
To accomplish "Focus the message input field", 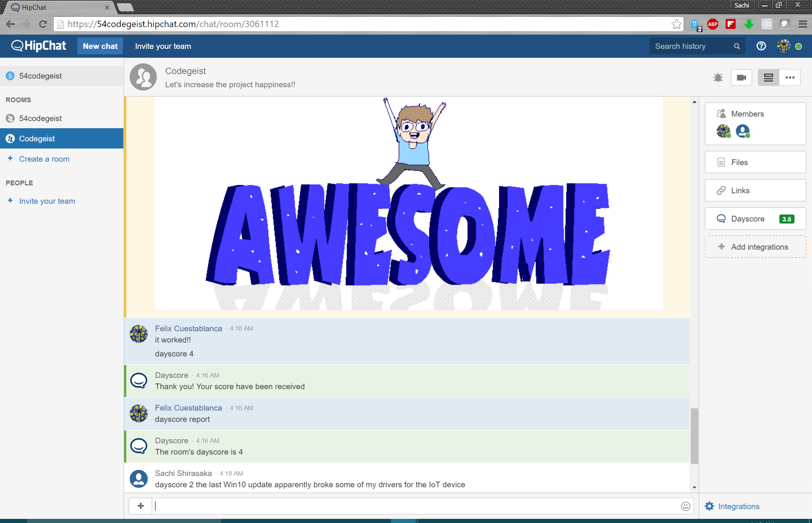I will click(x=414, y=506).
